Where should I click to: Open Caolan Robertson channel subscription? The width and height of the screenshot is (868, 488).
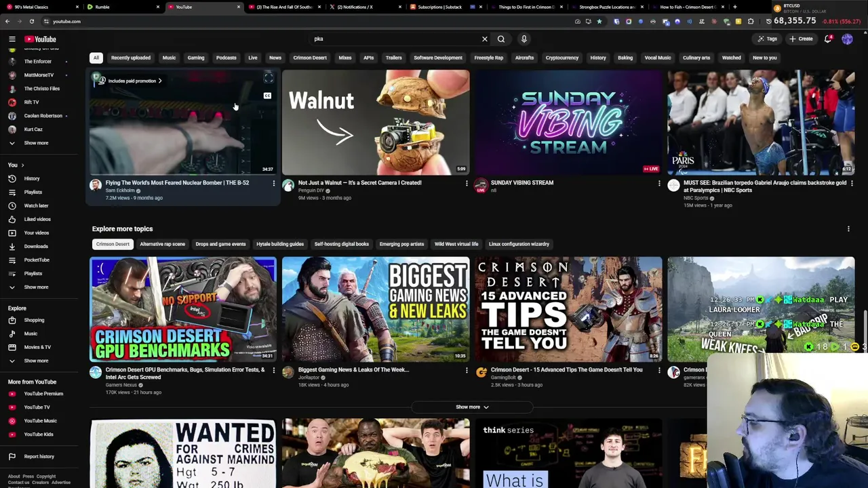coord(43,116)
